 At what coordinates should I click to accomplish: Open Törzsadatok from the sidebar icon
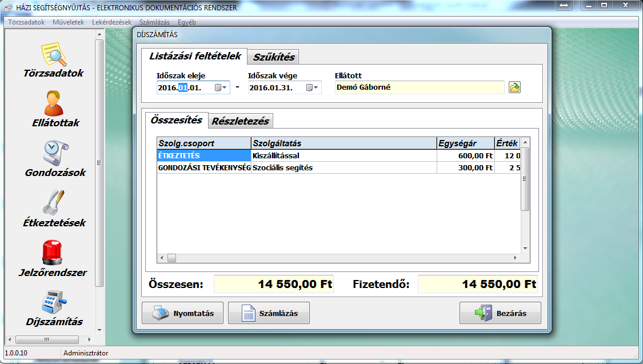(54, 55)
